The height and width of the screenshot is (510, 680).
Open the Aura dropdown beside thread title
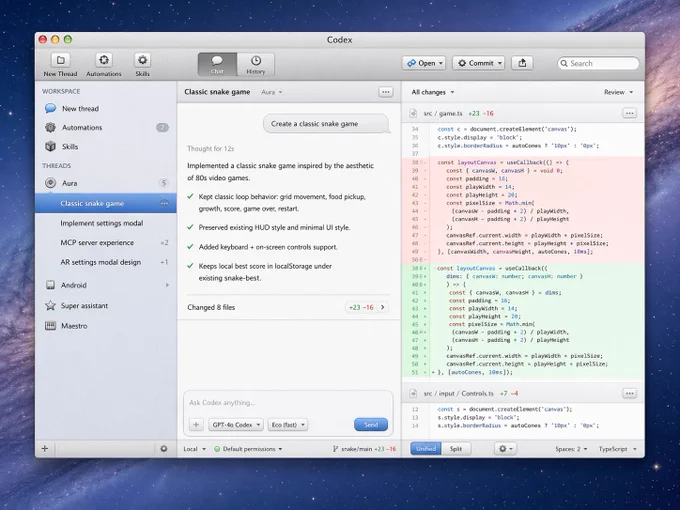pos(272,92)
